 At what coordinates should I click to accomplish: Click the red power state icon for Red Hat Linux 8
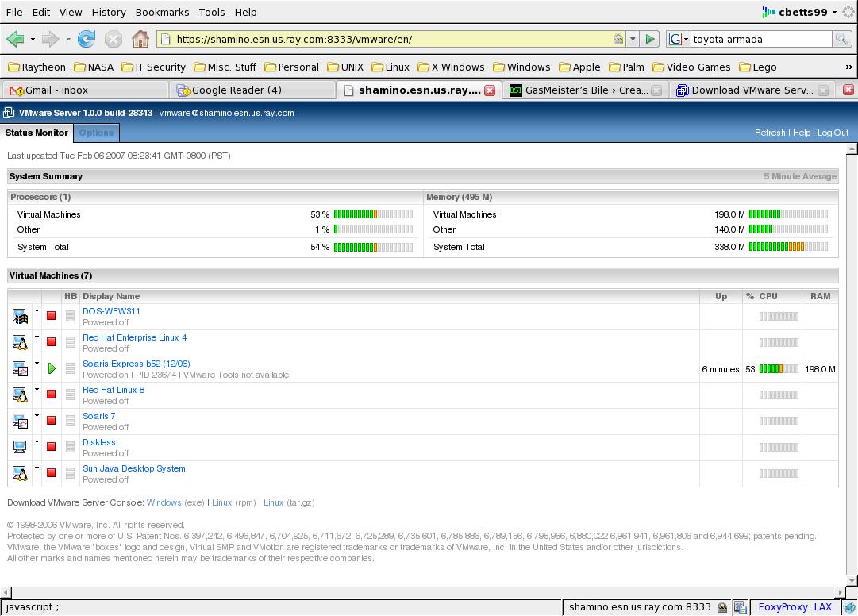pos(52,394)
